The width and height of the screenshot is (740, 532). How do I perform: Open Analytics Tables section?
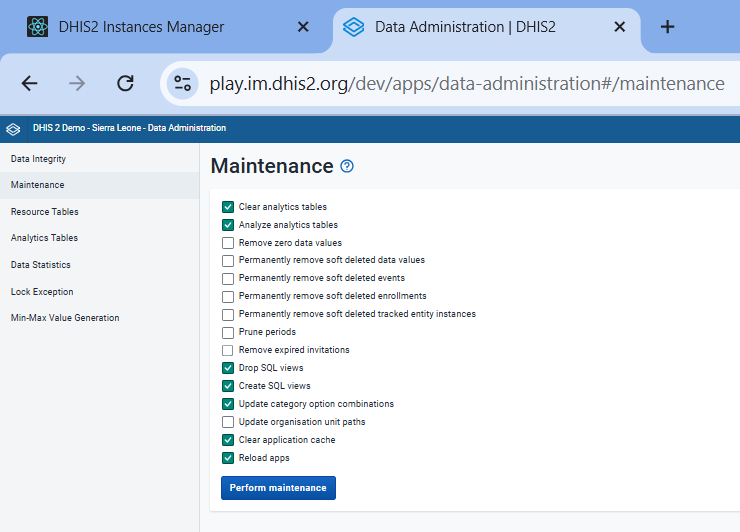(x=99, y=238)
